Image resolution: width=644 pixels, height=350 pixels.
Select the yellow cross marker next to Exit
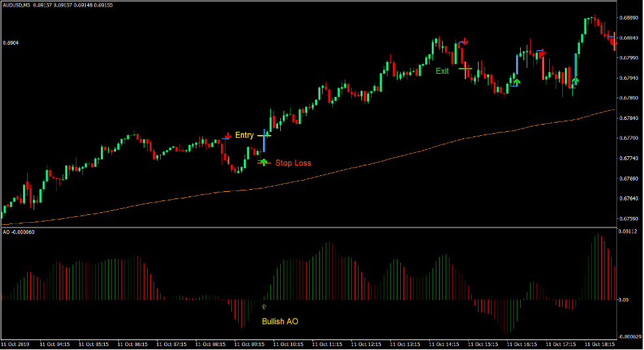point(465,69)
